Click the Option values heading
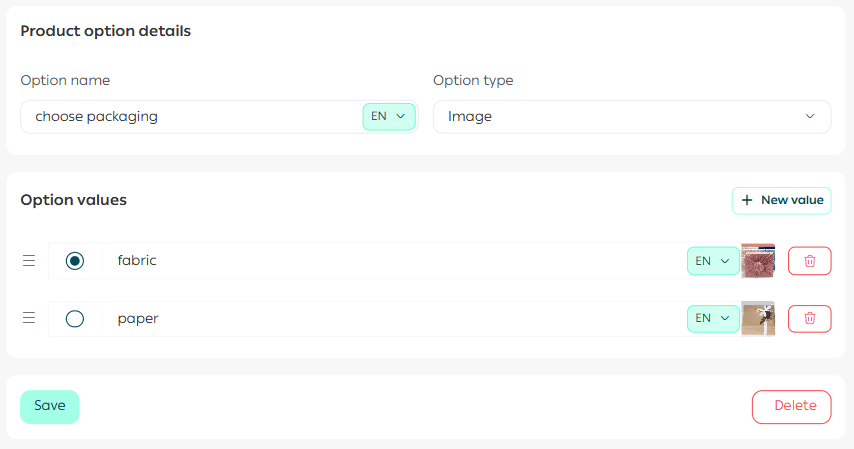854x449 pixels. click(x=74, y=200)
